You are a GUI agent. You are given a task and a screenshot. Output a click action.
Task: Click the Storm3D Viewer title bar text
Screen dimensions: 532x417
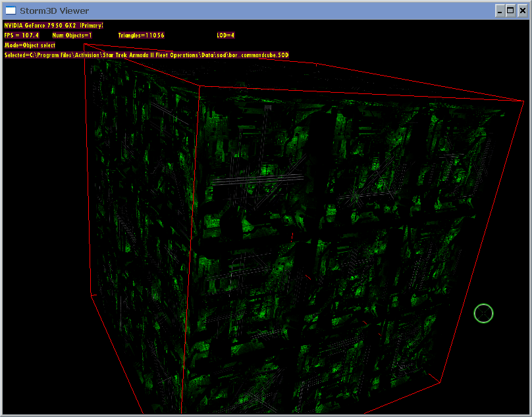tap(54, 11)
